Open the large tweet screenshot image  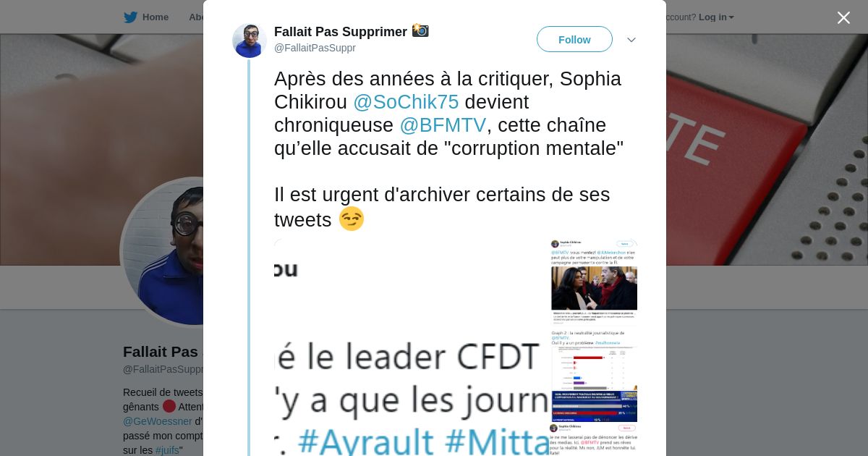tap(411, 347)
